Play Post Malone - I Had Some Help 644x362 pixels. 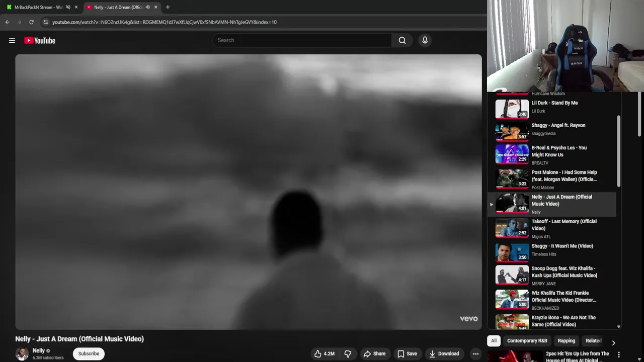(565, 176)
